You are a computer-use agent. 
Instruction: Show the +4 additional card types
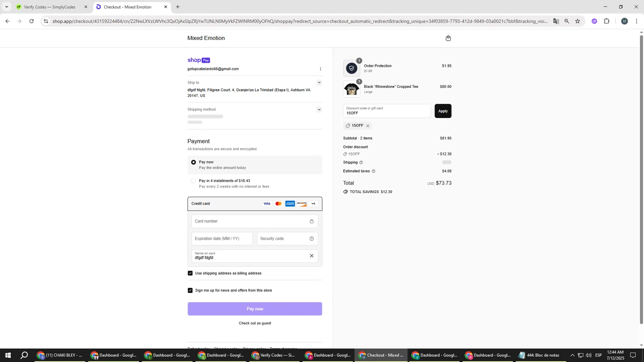(313, 204)
